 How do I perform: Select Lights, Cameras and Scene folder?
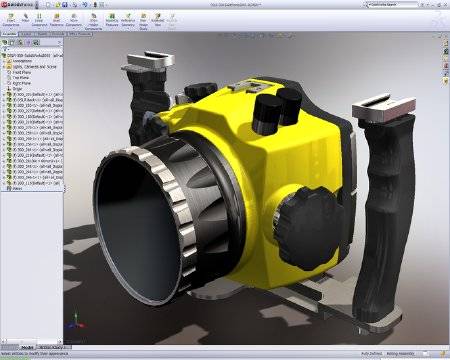pyautogui.click(x=32, y=67)
